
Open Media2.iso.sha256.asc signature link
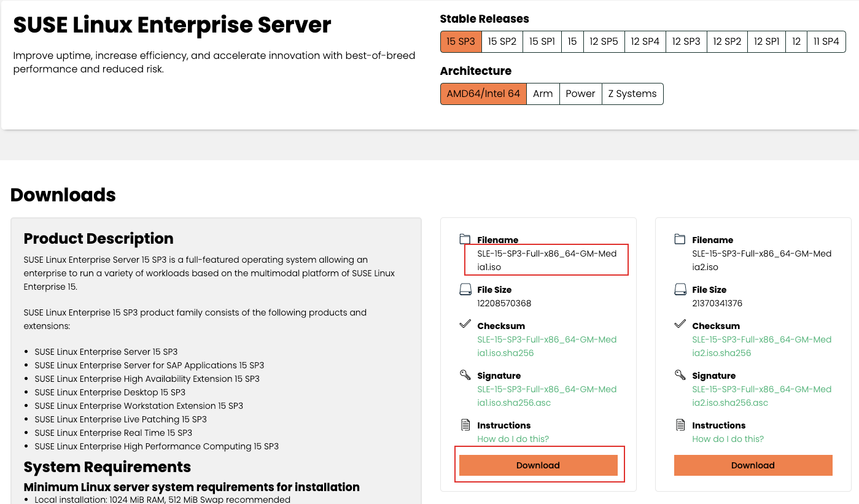click(x=761, y=396)
